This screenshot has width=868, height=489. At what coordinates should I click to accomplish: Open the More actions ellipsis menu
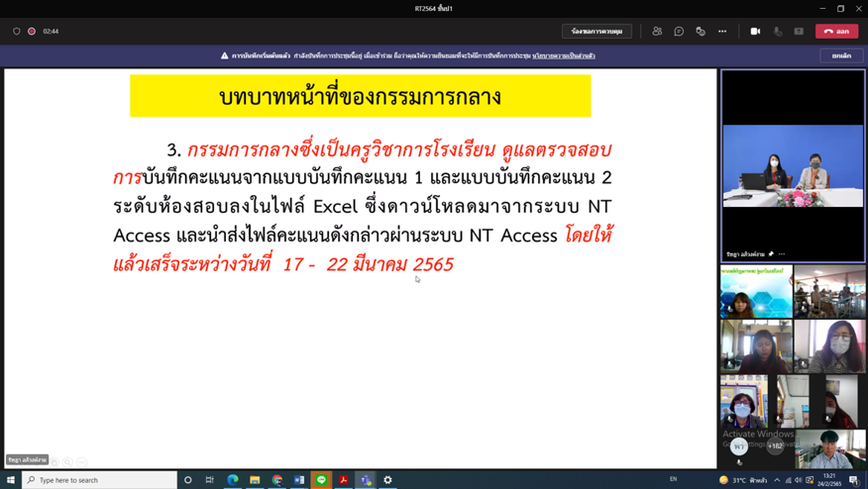tap(722, 32)
